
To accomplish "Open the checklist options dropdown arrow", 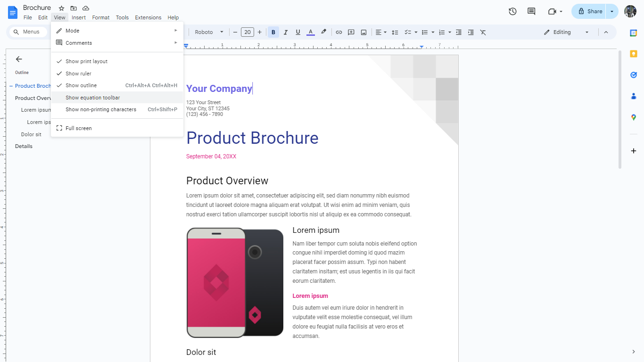I will [x=416, y=32].
